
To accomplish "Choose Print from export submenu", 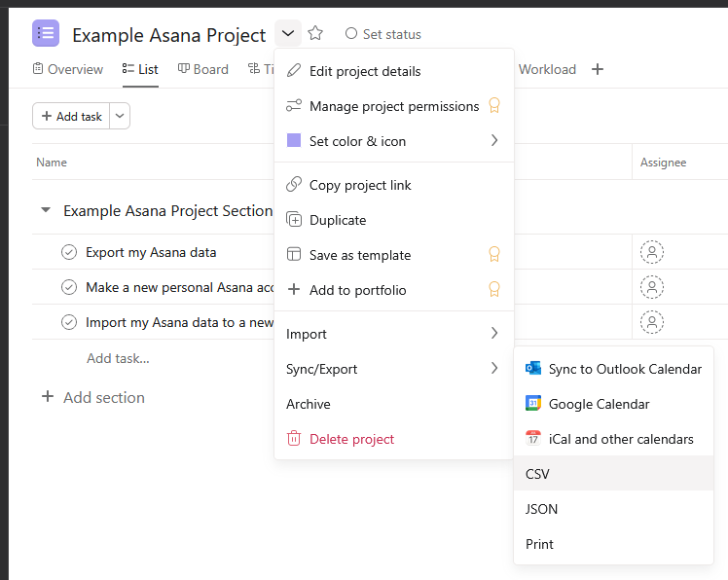I will point(613,544).
